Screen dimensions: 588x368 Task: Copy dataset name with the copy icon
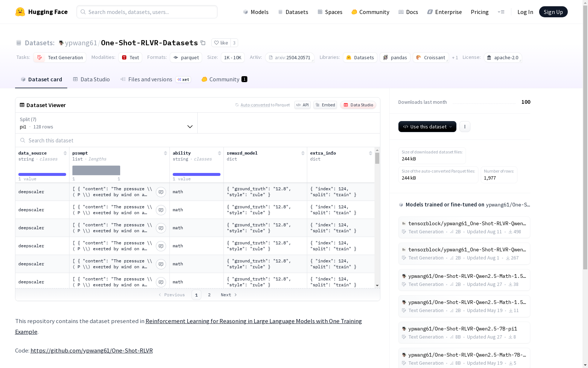pyautogui.click(x=203, y=43)
